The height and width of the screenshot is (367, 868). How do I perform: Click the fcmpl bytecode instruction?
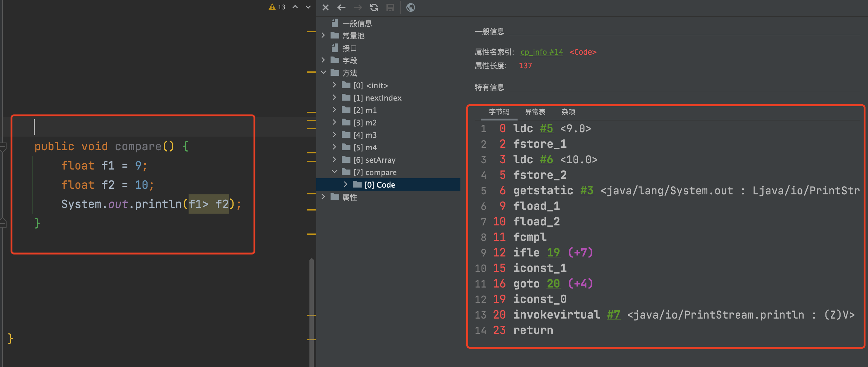[x=530, y=237]
